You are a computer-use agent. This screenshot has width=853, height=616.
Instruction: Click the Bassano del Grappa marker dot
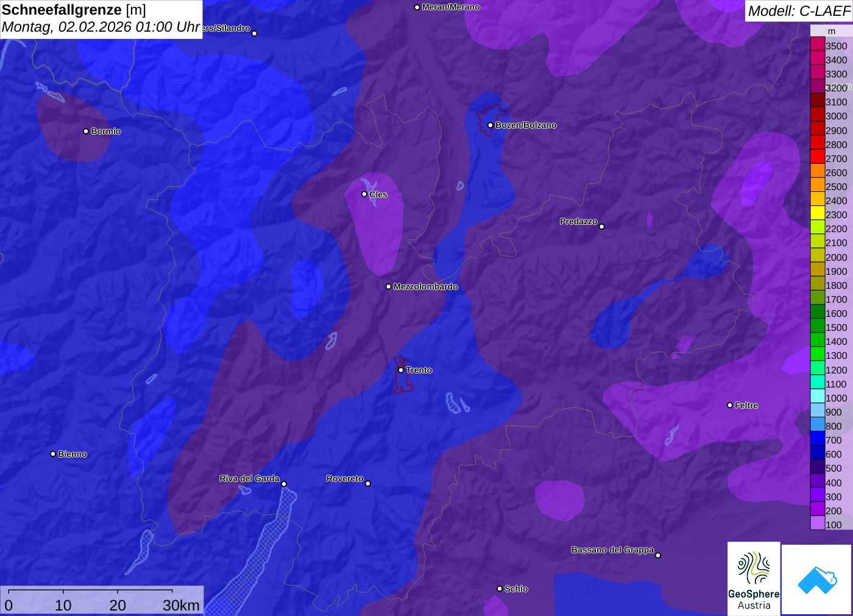tap(657, 555)
